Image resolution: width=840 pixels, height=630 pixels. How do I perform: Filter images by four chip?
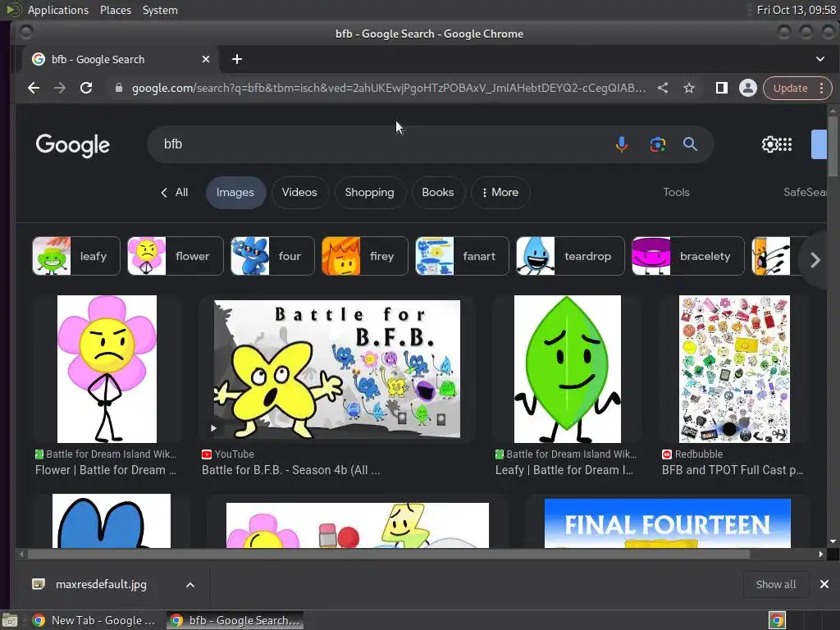tap(272, 256)
